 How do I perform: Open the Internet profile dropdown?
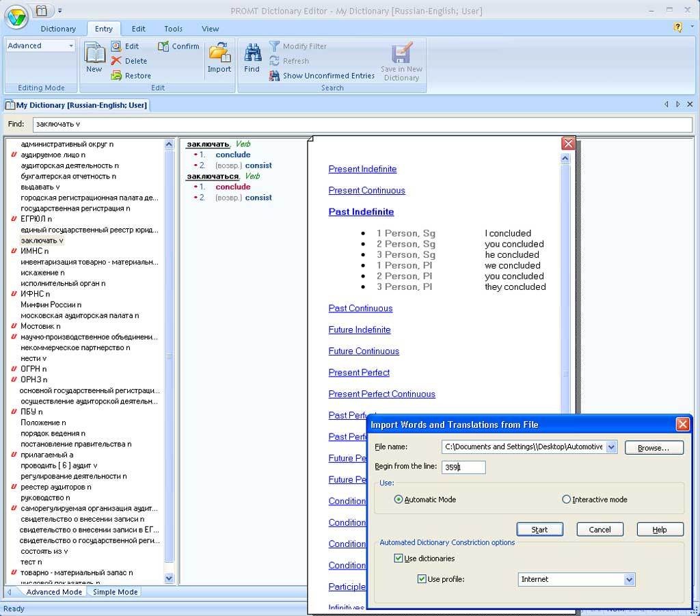629,580
